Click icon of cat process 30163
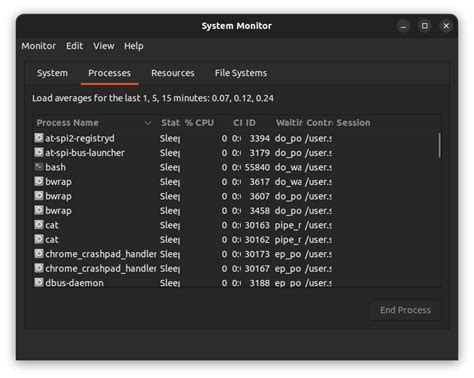Image resolution: width=474 pixels, height=378 pixels. [x=39, y=225]
